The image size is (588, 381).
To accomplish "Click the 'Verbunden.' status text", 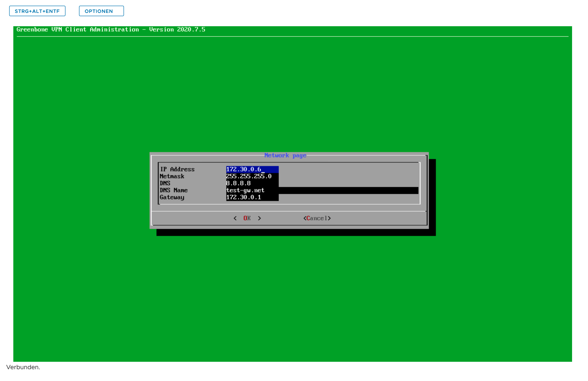I will pos(23,367).
